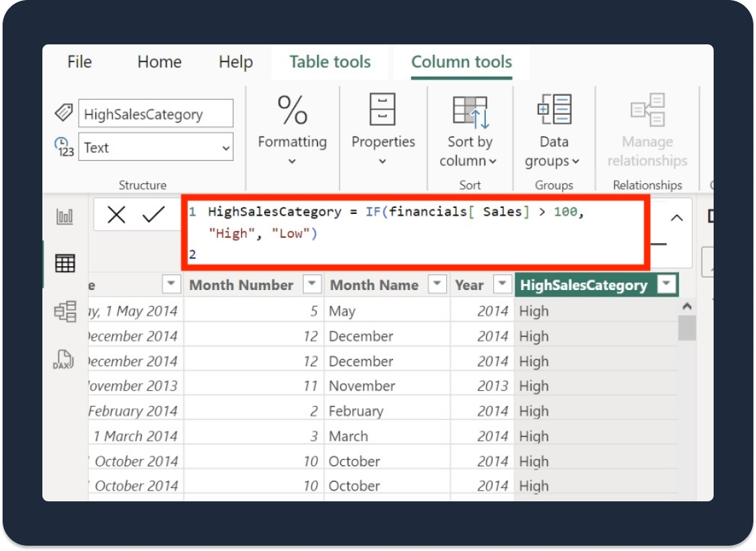
Task: Click the column name field showing HighSalesCategory
Action: pyautogui.click(x=156, y=113)
